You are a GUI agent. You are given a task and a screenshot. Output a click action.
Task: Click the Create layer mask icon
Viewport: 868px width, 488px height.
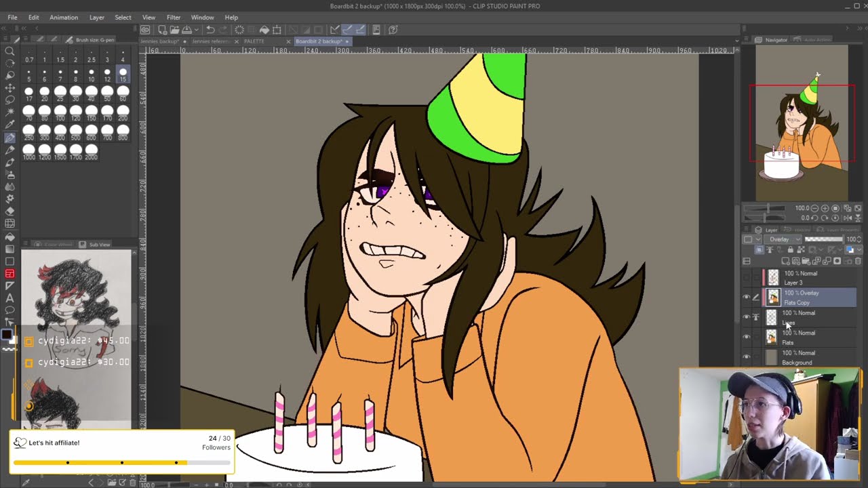pyautogui.click(x=837, y=261)
